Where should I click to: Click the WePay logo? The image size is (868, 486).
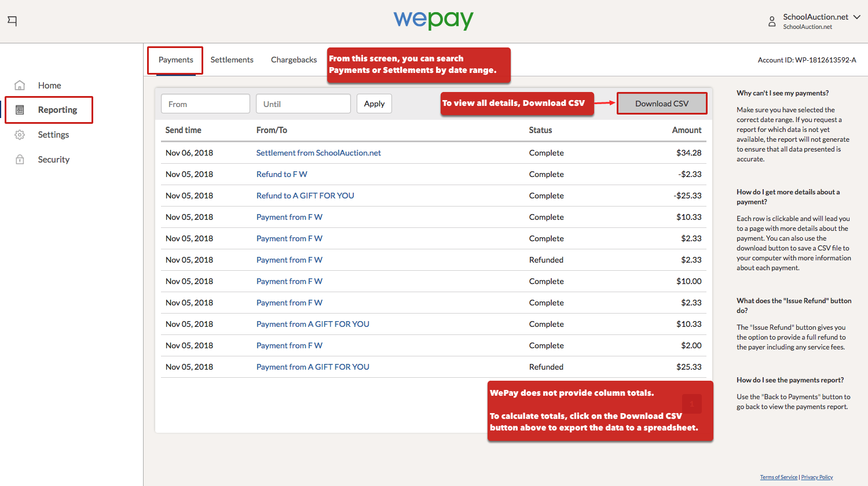pos(433,20)
